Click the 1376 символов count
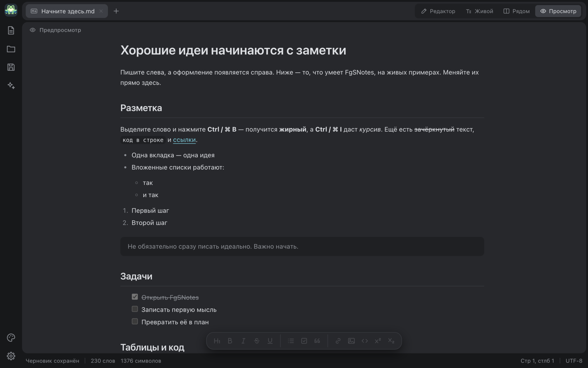588x368 pixels. pos(141,361)
